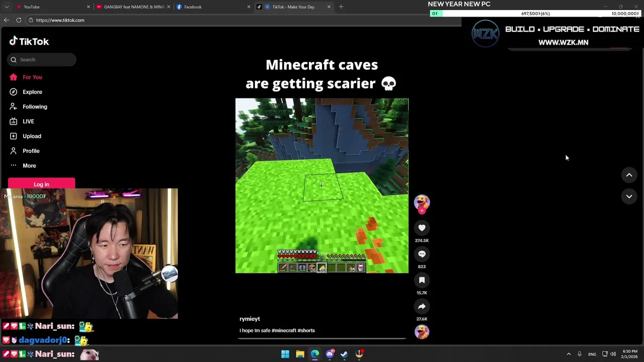The image size is (644, 362).
Task: View site information icon in address bar
Action: (x=31, y=20)
